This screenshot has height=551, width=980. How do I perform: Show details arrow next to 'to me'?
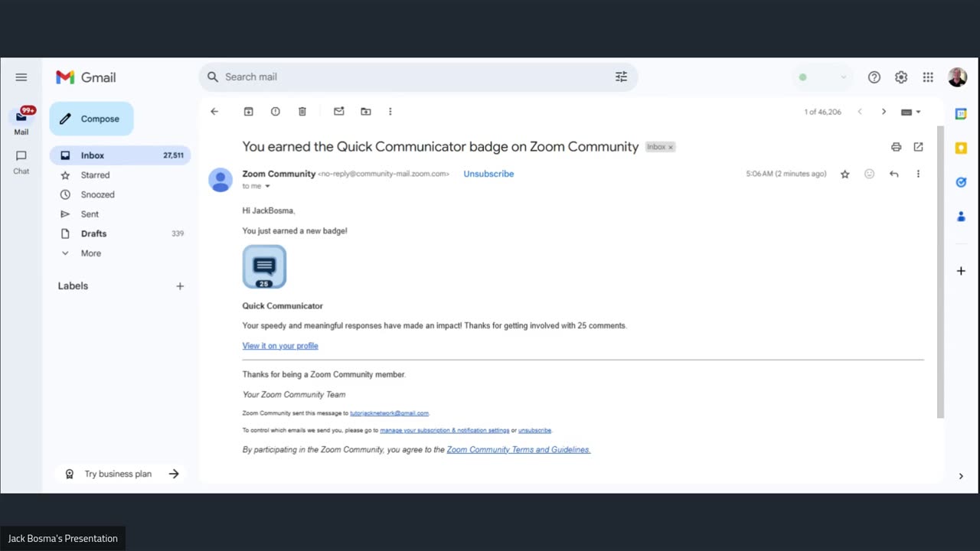pos(267,186)
